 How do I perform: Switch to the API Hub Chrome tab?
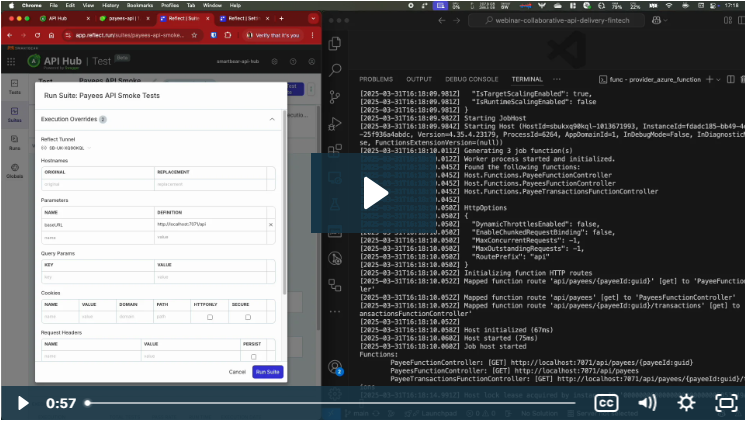point(65,19)
